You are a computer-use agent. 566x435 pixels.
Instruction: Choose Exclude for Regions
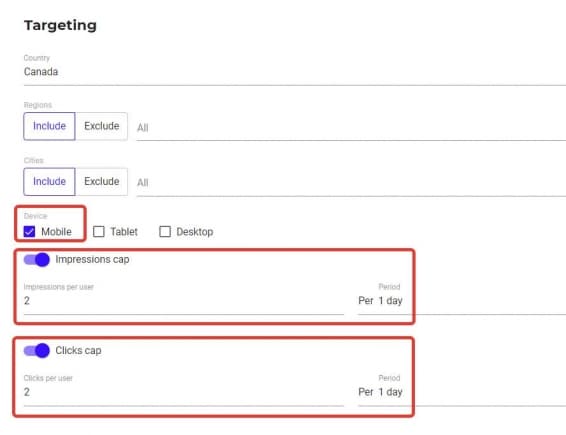[x=101, y=126]
